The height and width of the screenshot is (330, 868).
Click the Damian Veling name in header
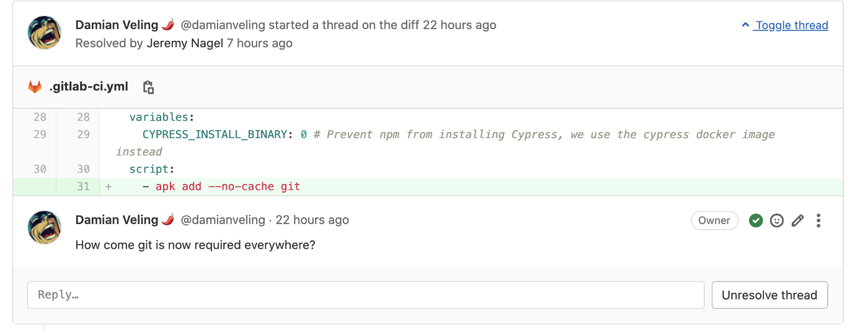117,25
